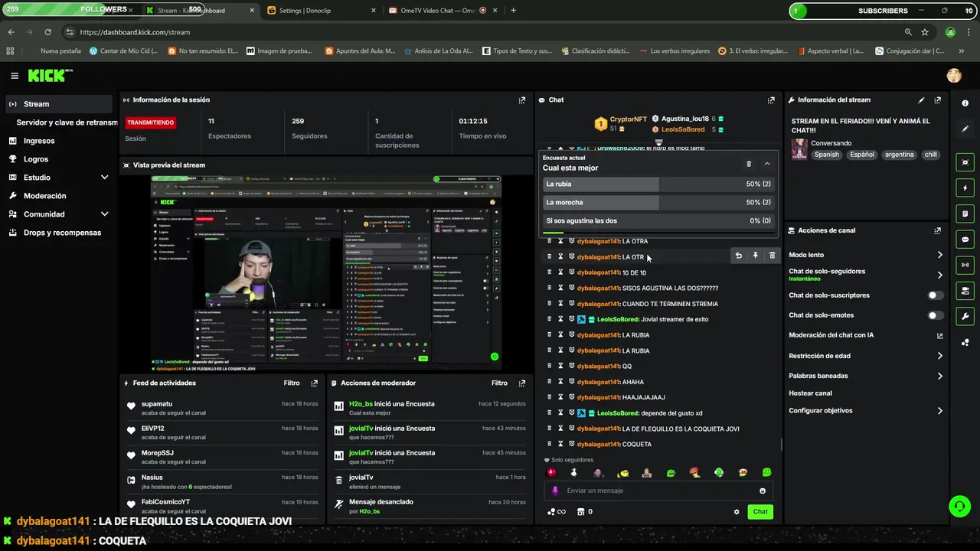This screenshot has width=980, height=551.
Task: Toggle Chat de solo-suscriptores switch
Action: [x=936, y=295]
